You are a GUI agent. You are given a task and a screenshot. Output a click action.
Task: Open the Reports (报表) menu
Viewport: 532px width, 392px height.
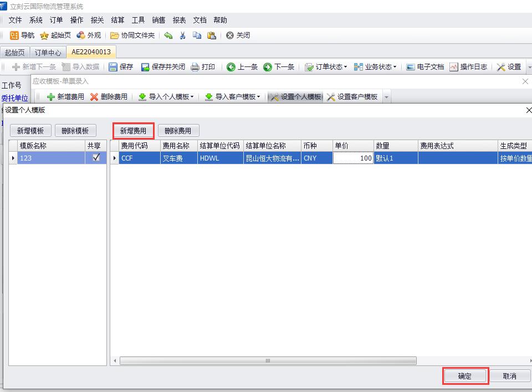(x=179, y=20)
